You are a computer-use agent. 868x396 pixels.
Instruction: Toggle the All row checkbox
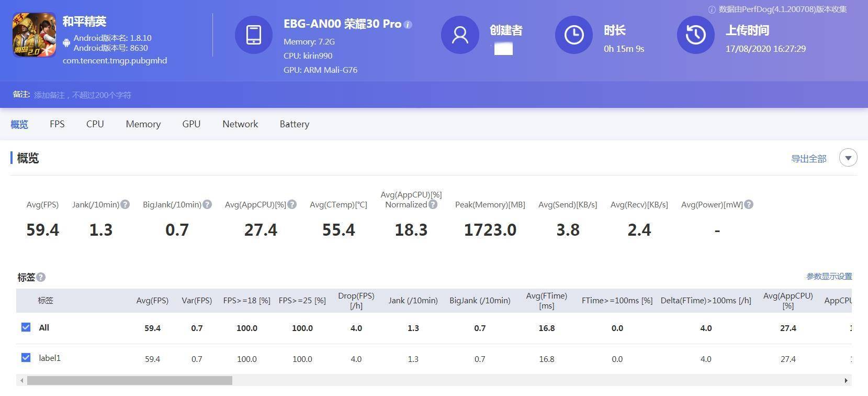pyautogui.click(x=26, y=327)
